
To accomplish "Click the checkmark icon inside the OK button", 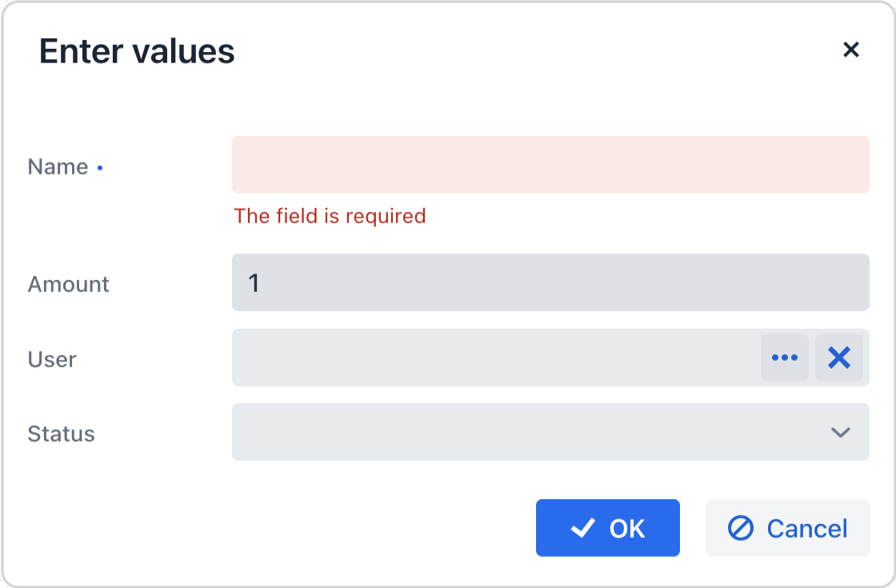I will 582,528.
